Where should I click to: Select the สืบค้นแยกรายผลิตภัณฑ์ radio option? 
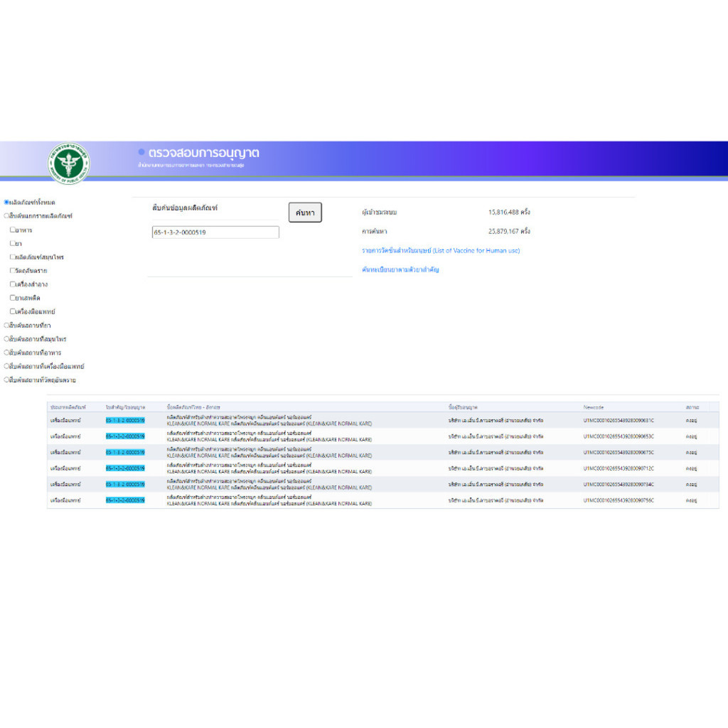point(6,215)
